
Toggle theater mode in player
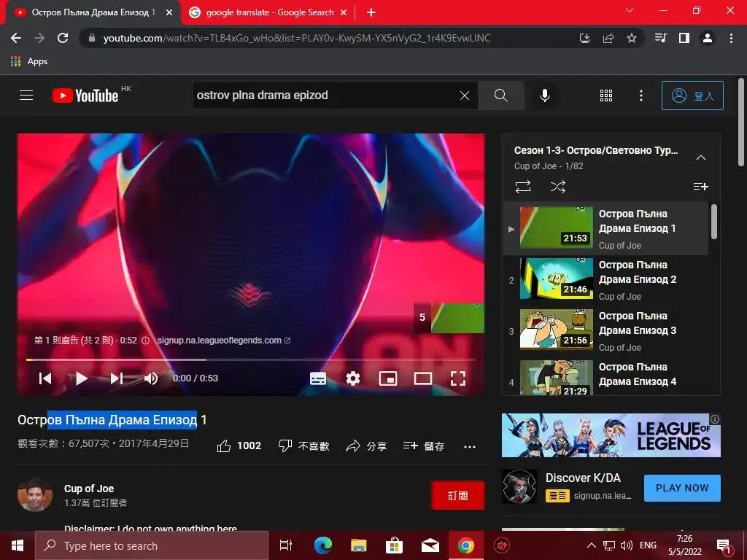click(423, 378)
